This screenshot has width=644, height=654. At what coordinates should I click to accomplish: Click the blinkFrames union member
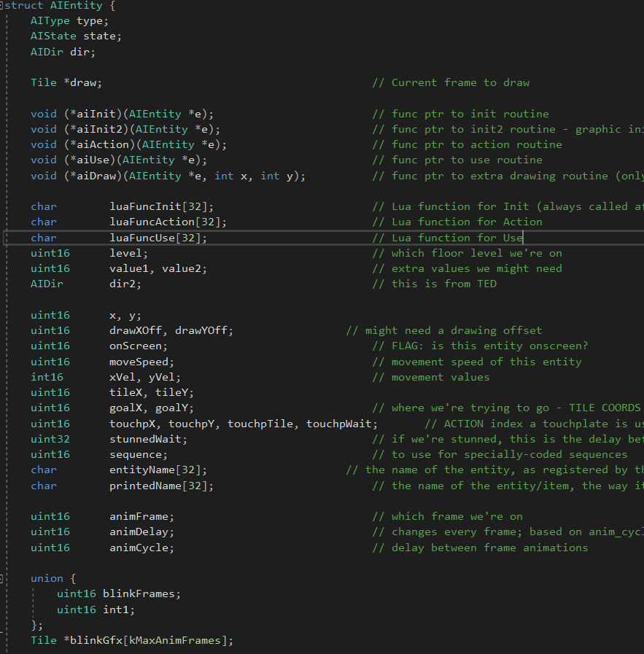tap(139, 594)
